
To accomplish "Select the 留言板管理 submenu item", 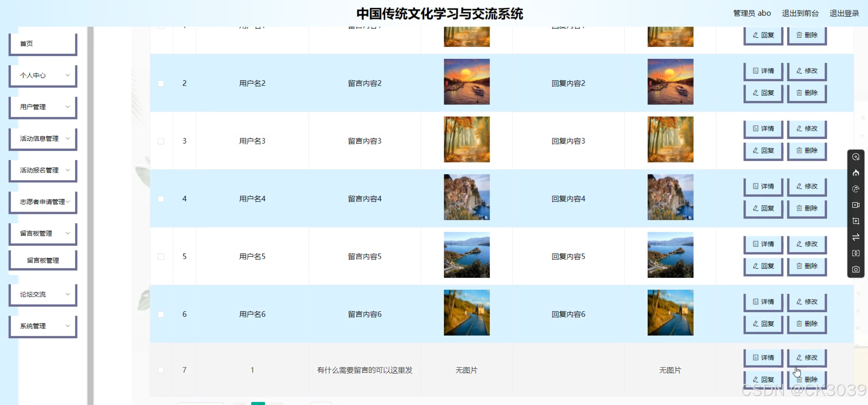I will click(x=43, y=260).
